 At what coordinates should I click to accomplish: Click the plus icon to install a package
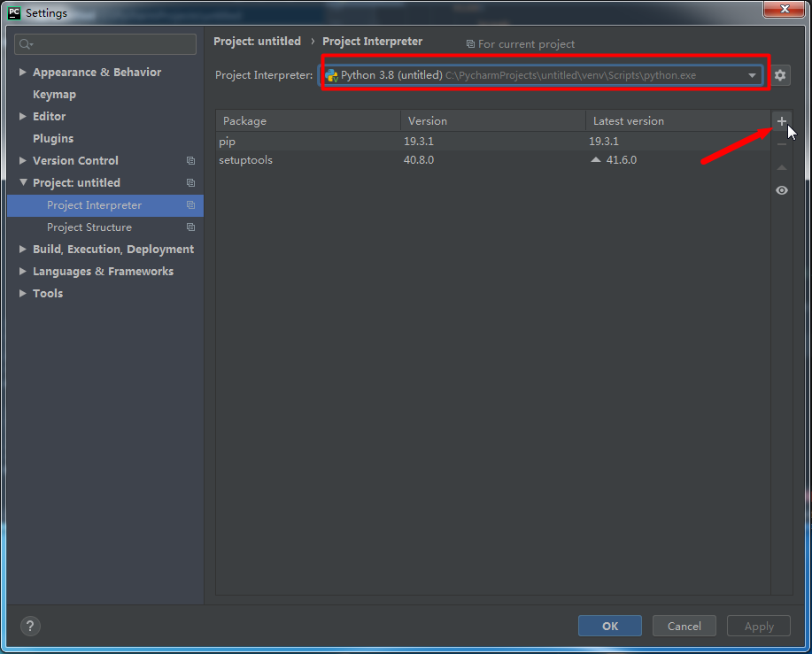click(781, 121)
